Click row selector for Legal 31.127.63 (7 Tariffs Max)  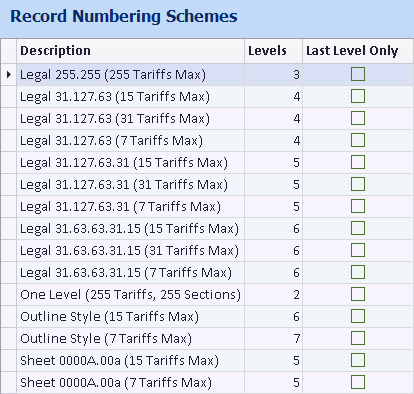click(8, 140)
